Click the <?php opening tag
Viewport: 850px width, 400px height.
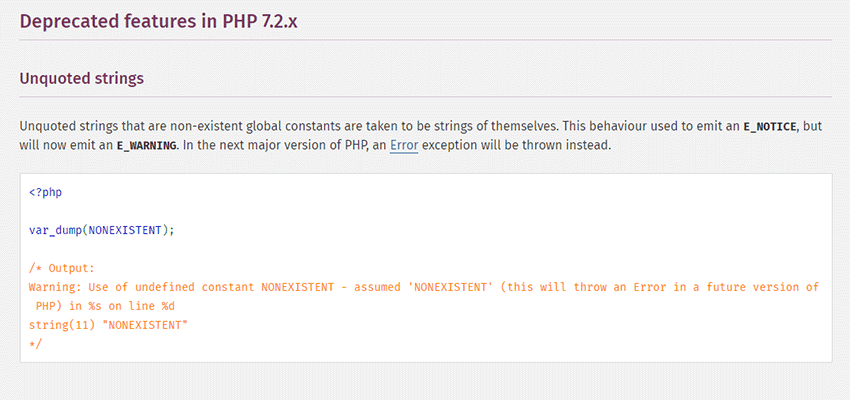pos(46,191)
